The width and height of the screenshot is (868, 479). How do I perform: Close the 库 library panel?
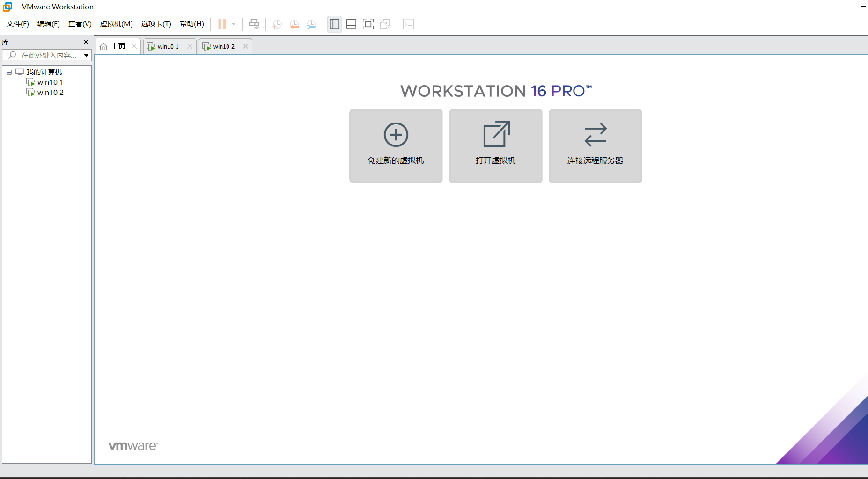click(x=86, y=42)
